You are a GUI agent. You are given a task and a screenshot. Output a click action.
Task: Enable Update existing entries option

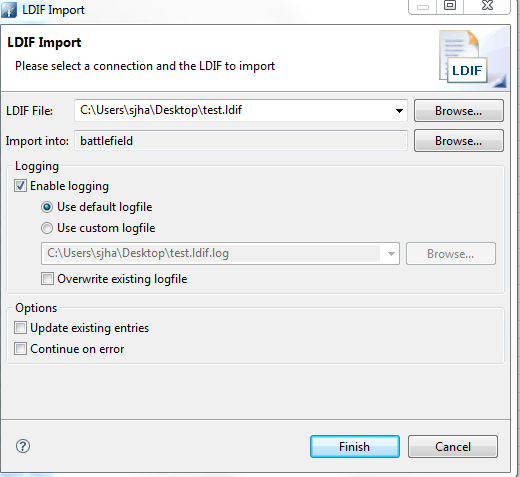20,328
